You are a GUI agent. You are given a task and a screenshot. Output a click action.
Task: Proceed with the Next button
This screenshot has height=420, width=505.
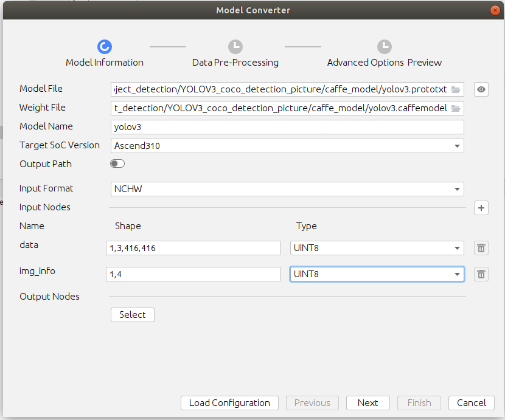[x=368, y=403]
